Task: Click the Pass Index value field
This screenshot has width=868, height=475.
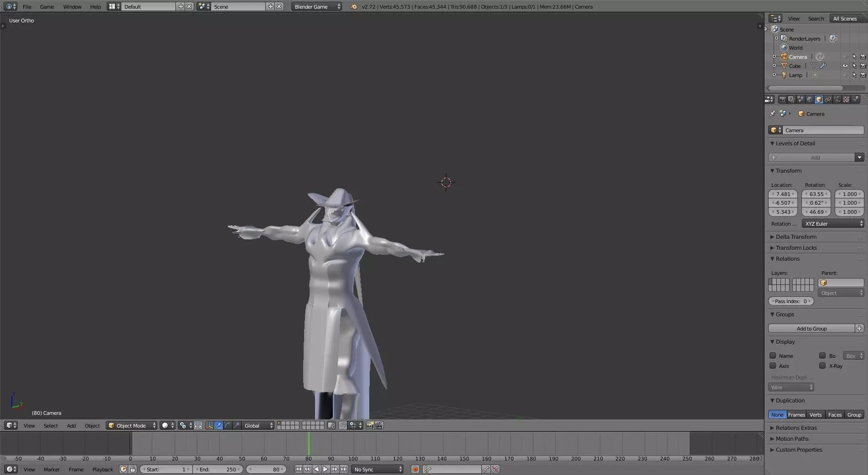Action: 791,301
